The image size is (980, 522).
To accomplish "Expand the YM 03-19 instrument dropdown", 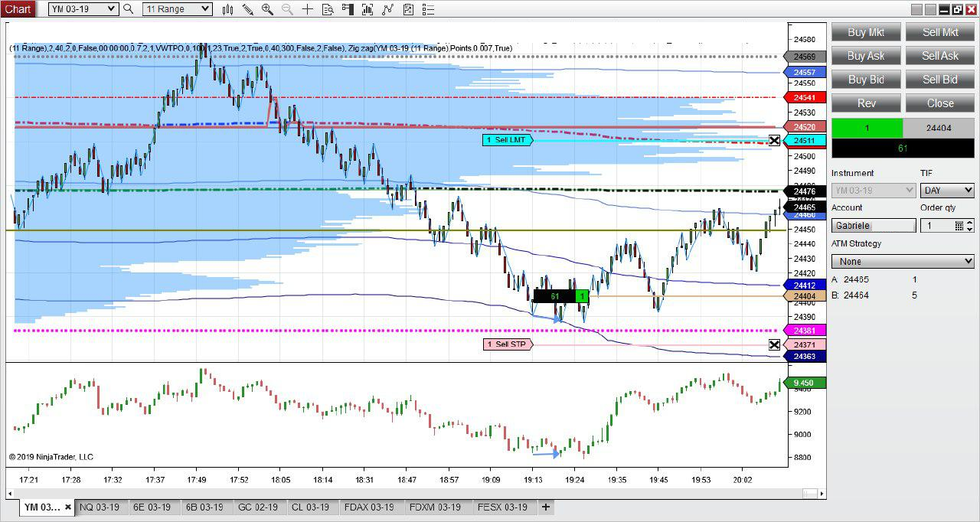I will (x=111, y=9).
